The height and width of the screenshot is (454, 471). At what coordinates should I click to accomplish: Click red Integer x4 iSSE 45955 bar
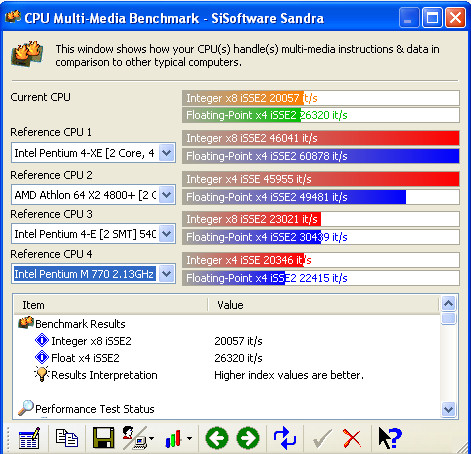(x=321, y=179)
